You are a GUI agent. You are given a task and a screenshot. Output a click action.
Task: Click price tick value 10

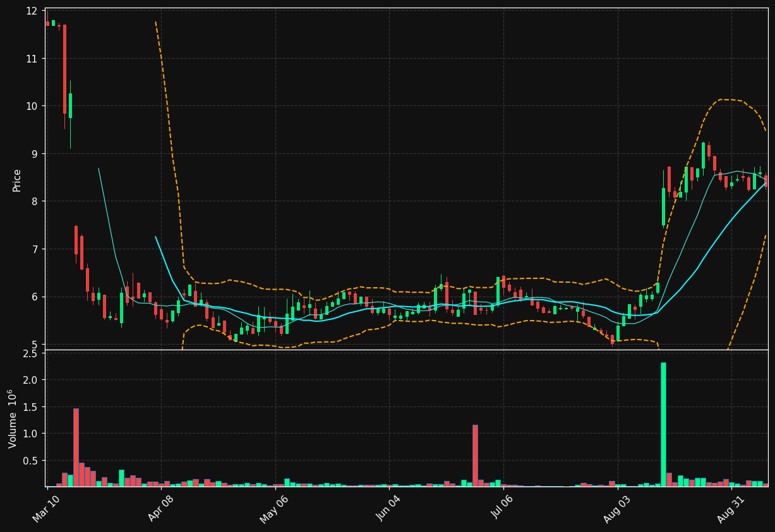point(32,106)
